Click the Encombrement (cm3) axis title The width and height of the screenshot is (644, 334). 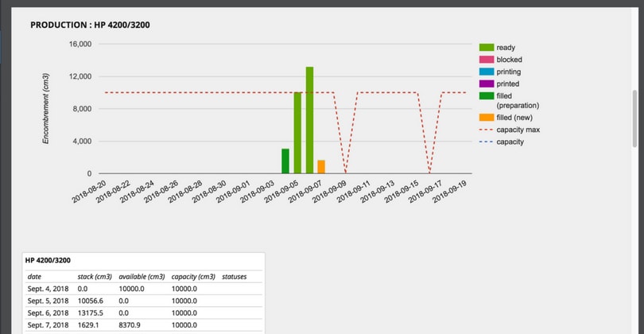pos(45,108)
